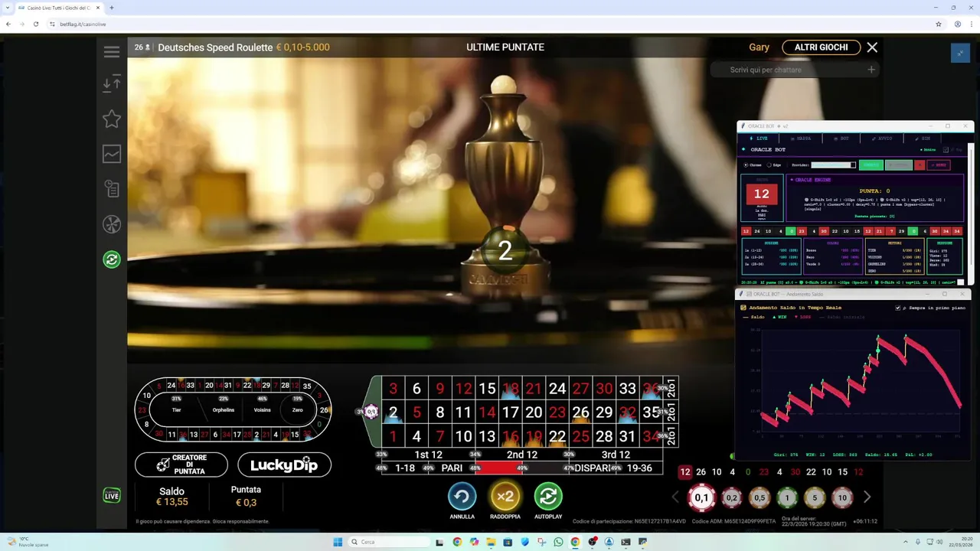The width and height of the screenshot is (980, 551).
Task: Switch to BOT tab in Oracle Bot
Action: click(x=841, y=139)
